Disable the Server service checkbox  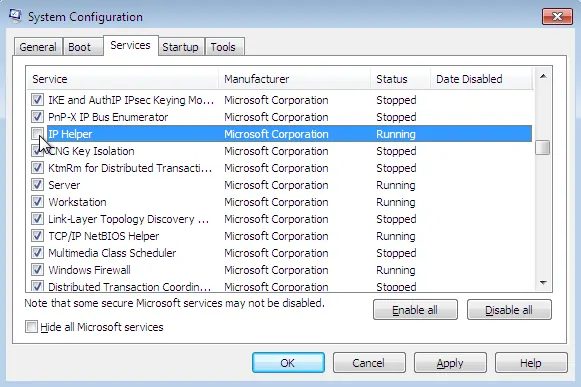[x=37, y=185]
